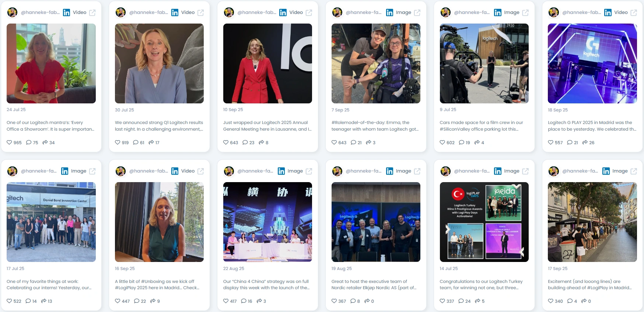Open external link on 17 Jul 25 post
The height and width of the screenshot is (312, 644).
pyautogui.click(x=92, y=171)
